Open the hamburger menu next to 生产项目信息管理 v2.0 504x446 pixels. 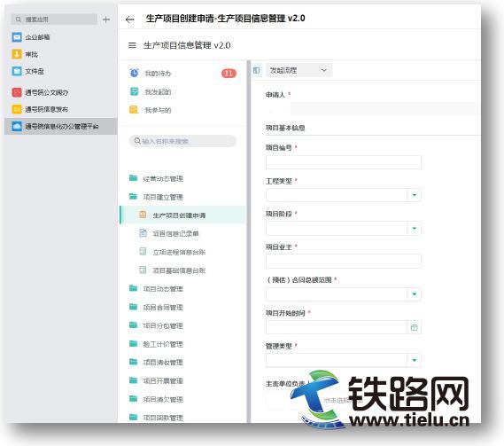[x=132, y=45]
